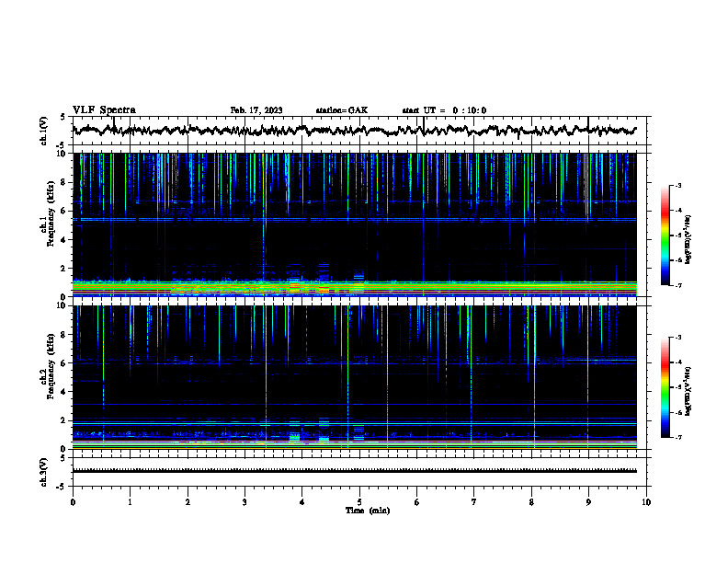
Task: Click the ch.1 spectrogram colorbar
Action: [665, 236]
